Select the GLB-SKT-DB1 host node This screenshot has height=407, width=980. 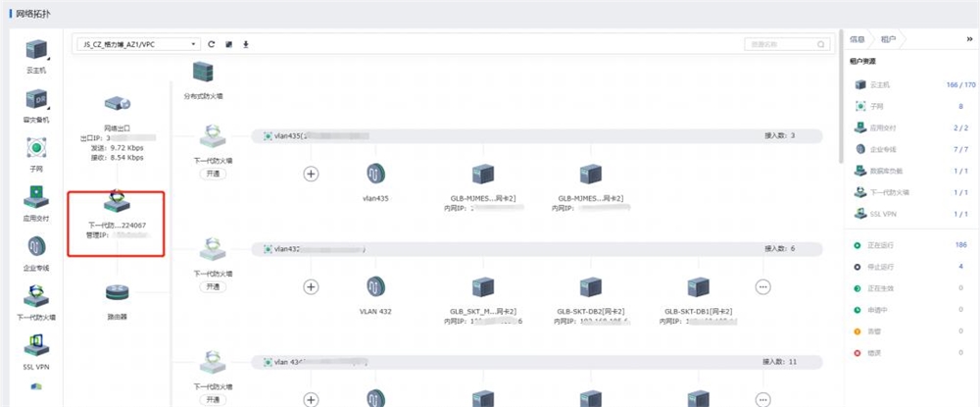[x=698, y=287]
